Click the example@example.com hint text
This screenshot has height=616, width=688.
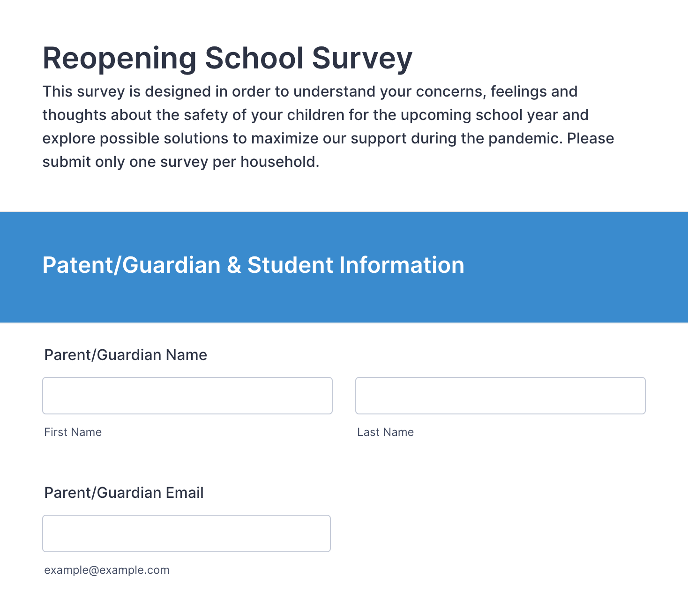(x=107, y=570)
